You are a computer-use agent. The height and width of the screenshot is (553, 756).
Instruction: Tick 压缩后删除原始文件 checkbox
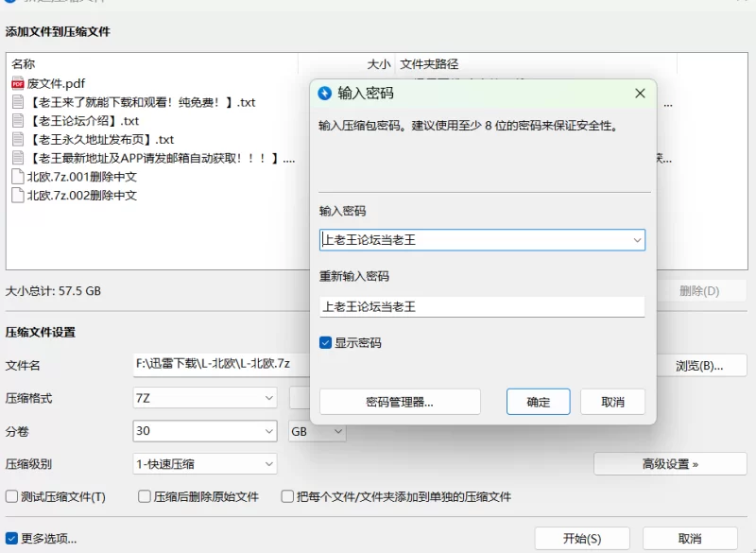[x=145, y=496]
